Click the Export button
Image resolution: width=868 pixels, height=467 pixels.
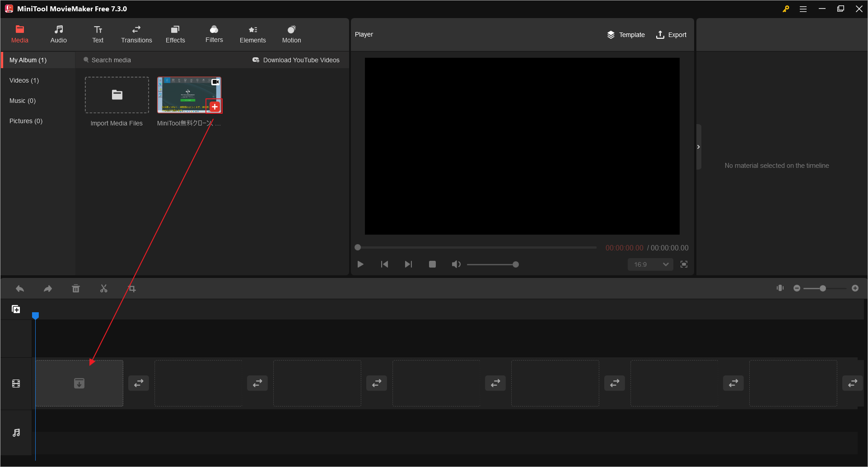pyautogui.click(x=671, y=35)
